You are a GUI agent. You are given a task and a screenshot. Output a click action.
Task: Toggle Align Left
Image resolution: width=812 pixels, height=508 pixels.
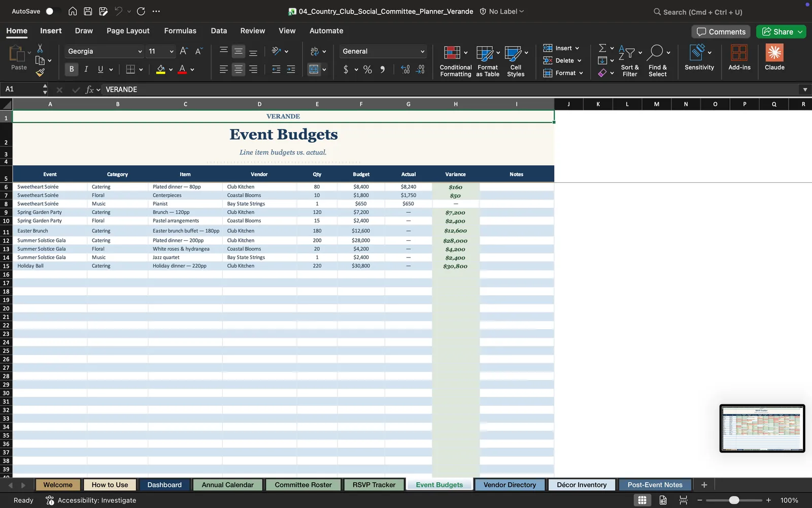click(223, 70)
